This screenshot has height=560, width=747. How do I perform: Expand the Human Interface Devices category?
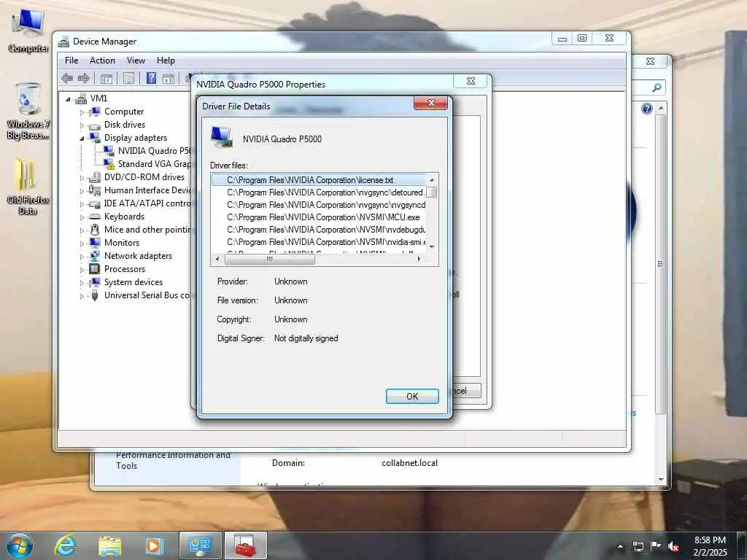click(82, 191)
